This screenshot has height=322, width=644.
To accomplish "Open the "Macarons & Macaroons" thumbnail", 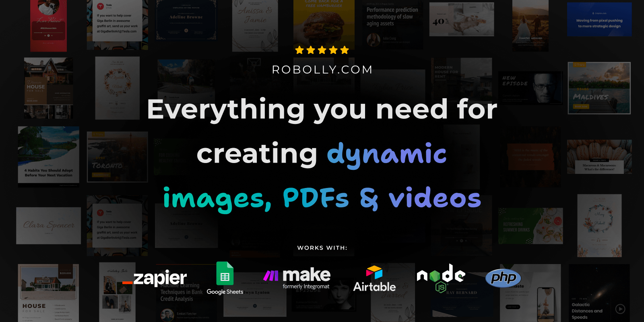I will (599, 157).
